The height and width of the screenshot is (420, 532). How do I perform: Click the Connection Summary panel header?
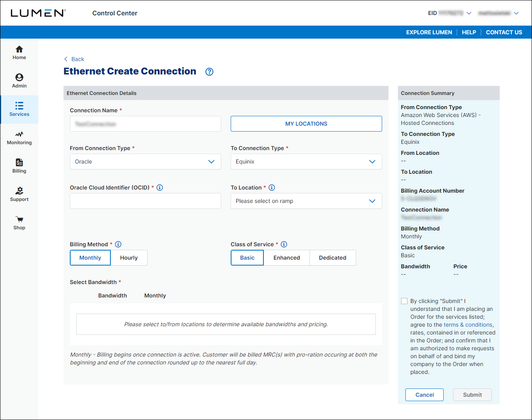click(449, 93)
